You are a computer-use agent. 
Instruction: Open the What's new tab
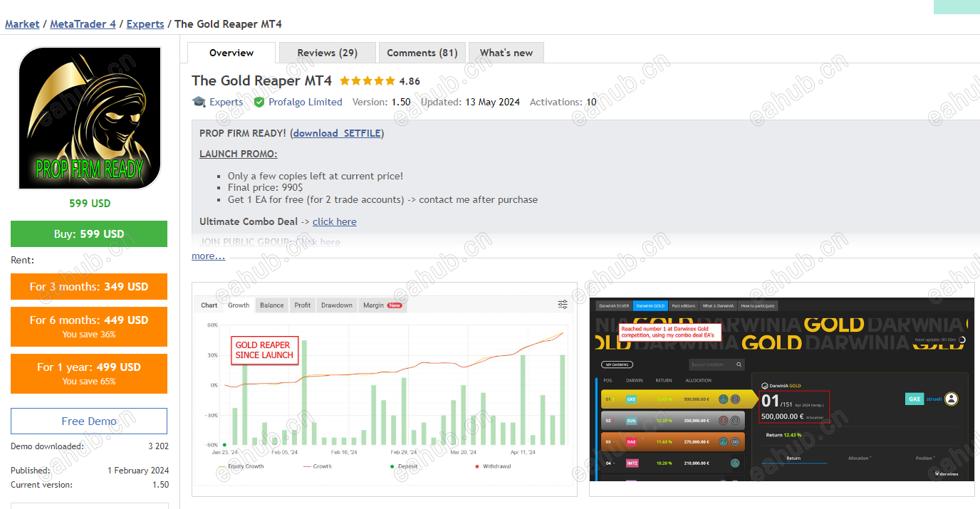[x=506, y=53]
